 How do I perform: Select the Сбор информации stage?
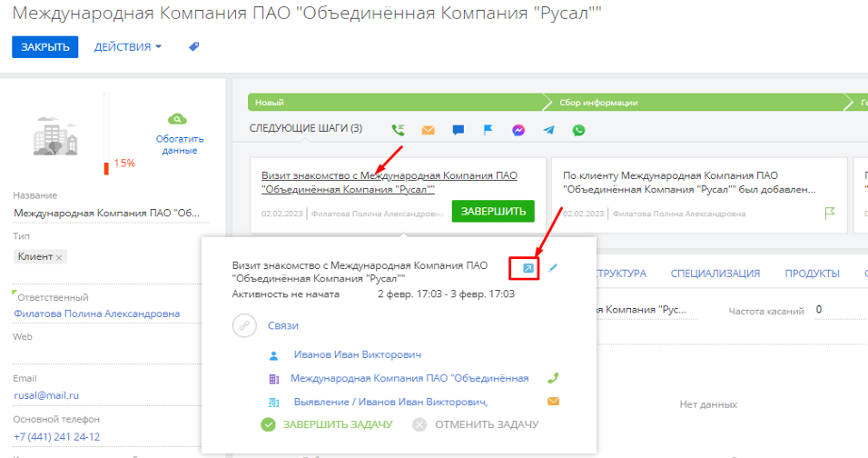[697, 103]
